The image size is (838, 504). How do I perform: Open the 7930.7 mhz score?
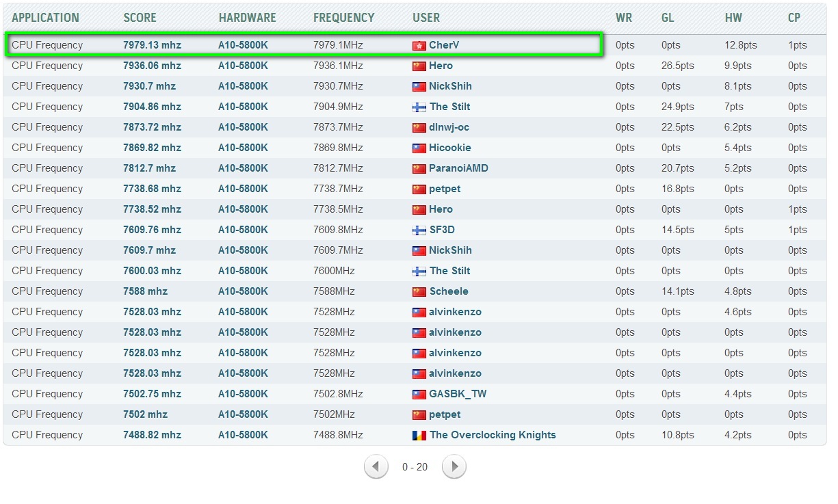(149, 86)
